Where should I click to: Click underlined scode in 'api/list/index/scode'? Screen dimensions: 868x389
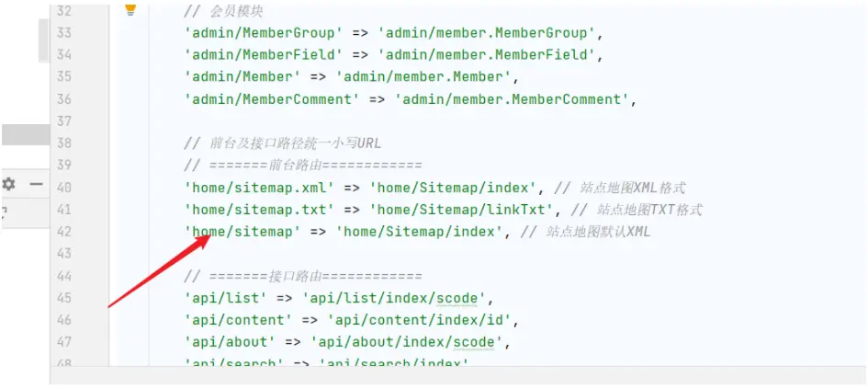[457, 298]
